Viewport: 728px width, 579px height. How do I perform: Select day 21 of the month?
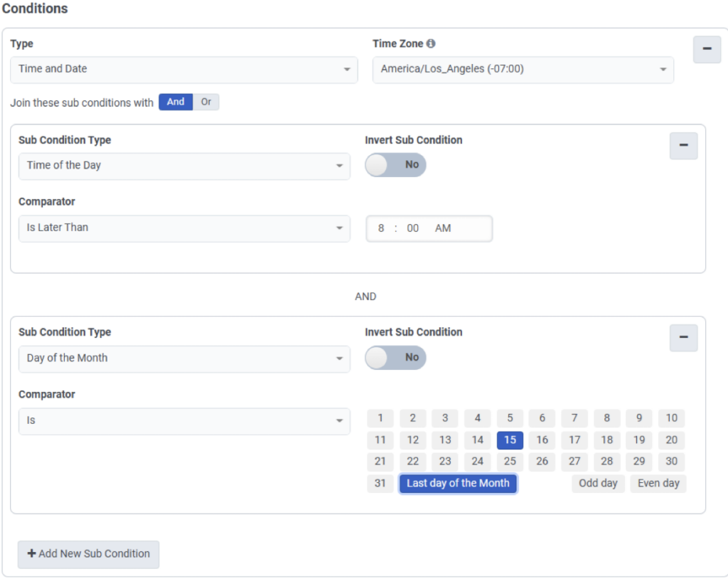380,462
